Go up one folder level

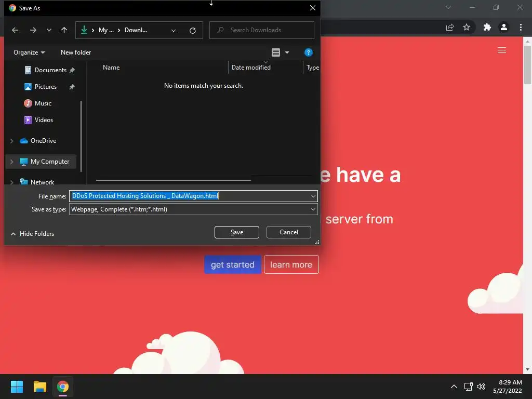click(64, 30)
